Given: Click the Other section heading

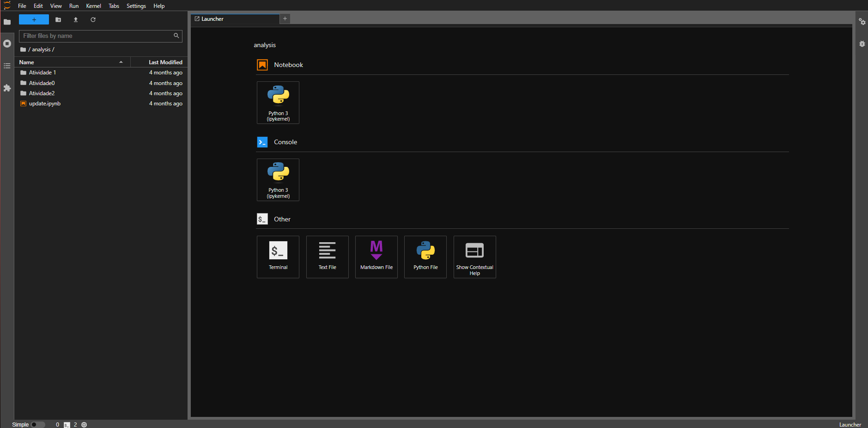Looking at the screenshot, I should click(x=282, y=219).
